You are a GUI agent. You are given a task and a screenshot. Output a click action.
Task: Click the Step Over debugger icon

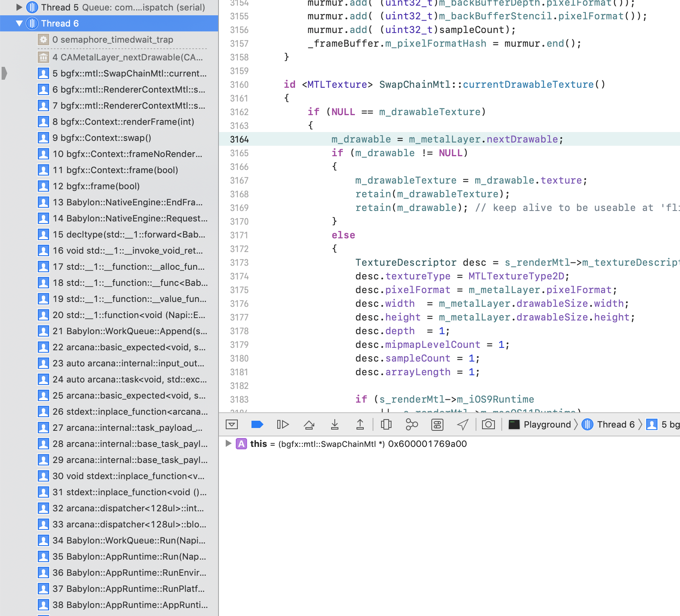[x=309, y=424]
